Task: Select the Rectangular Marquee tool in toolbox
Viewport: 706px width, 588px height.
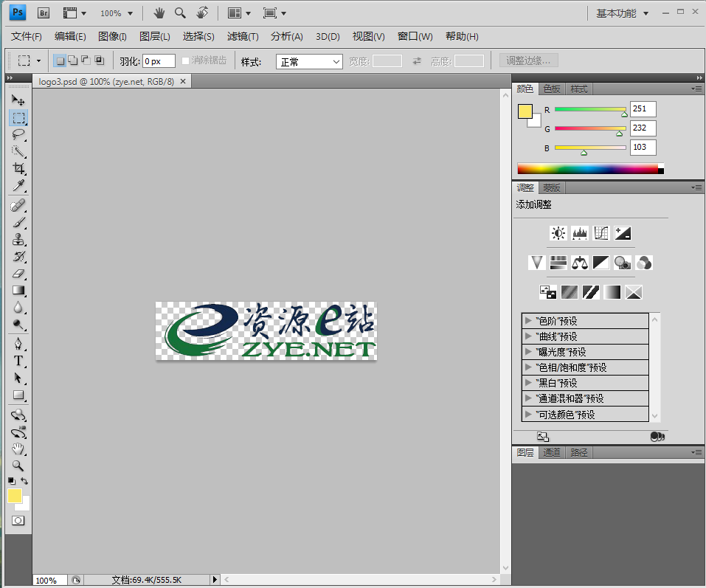Action: [18, 118]
